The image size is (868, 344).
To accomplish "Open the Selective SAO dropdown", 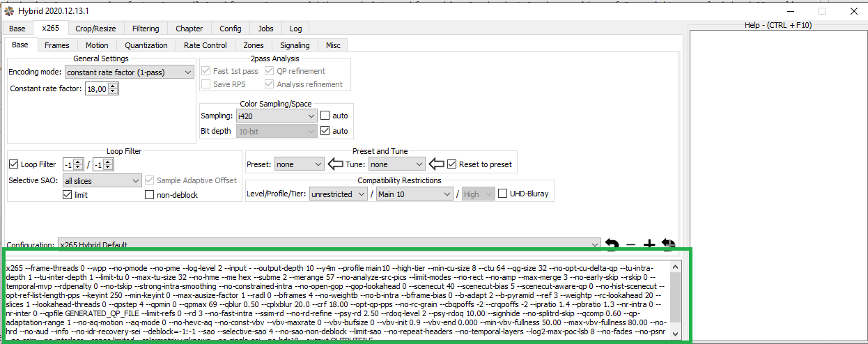I will pos(102,180).
